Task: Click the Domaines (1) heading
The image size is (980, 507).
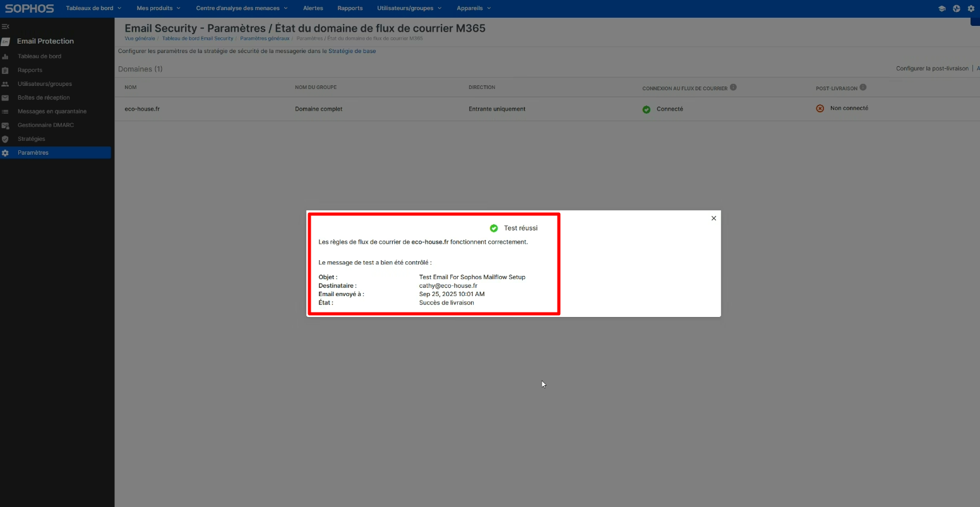Action: click(x=140, y=69)
